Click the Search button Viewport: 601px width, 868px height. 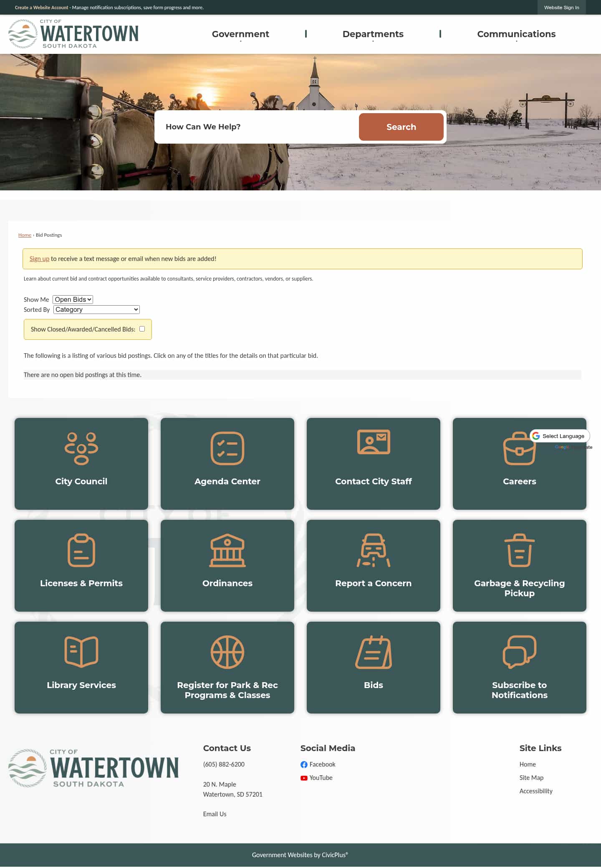401,127
